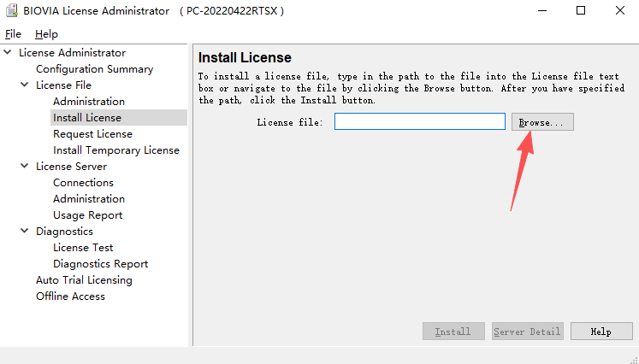Open the File menu
The image size is (639, 364).
click(13, 34)
